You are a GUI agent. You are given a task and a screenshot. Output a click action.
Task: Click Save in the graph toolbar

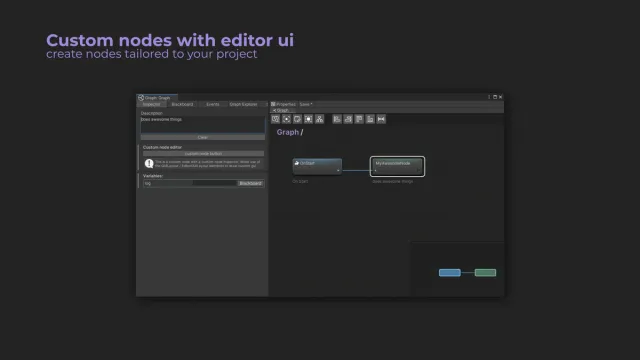point(306,104)
